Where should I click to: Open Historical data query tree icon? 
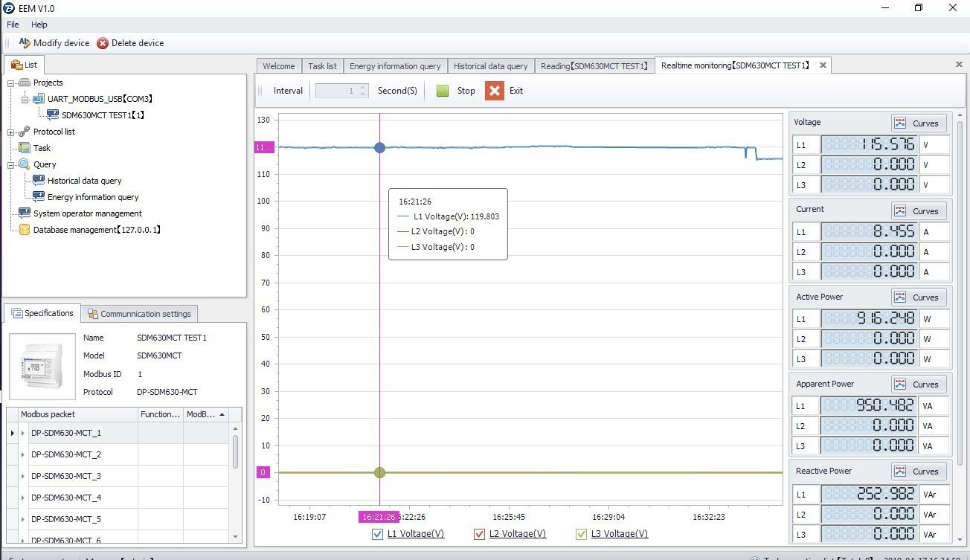click(x=39, y=181)
